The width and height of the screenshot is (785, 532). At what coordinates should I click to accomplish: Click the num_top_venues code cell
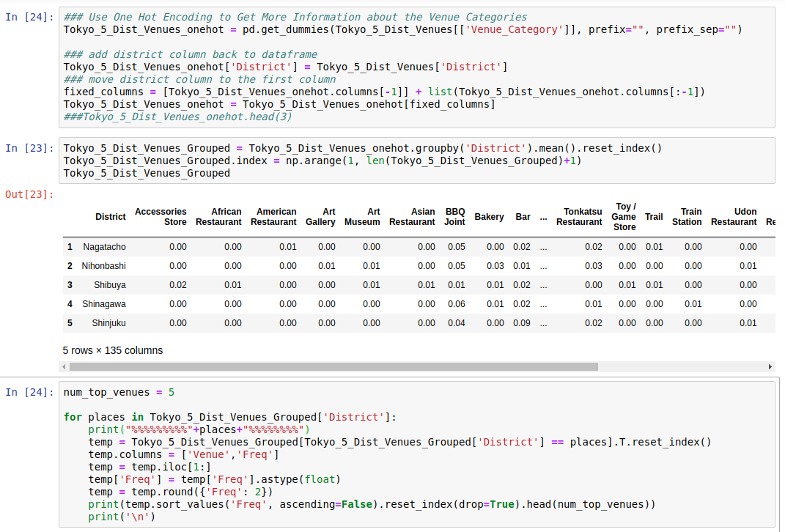[x=416, y=454]
